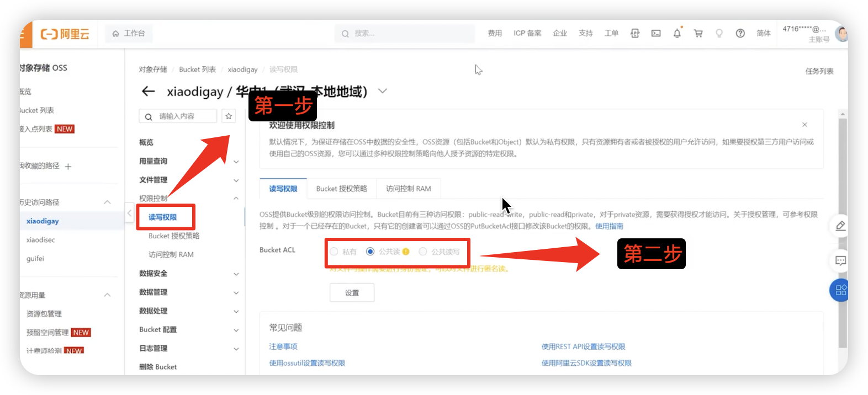Open 使用阿里云SDK设置读写权限 link

click(586, 363)
